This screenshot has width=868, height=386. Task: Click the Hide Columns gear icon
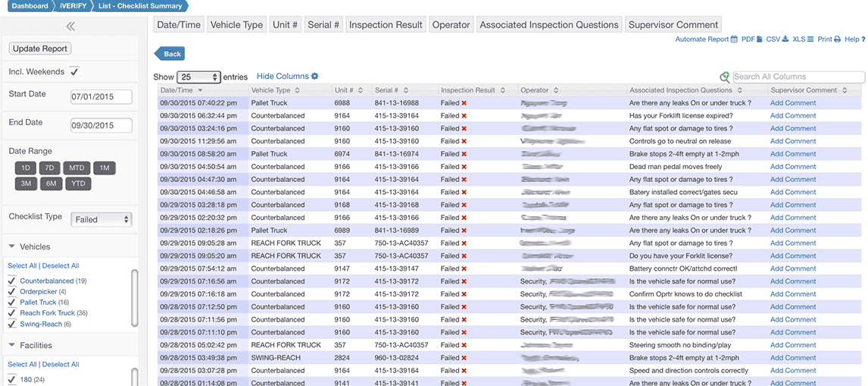[x=315, y=77]
